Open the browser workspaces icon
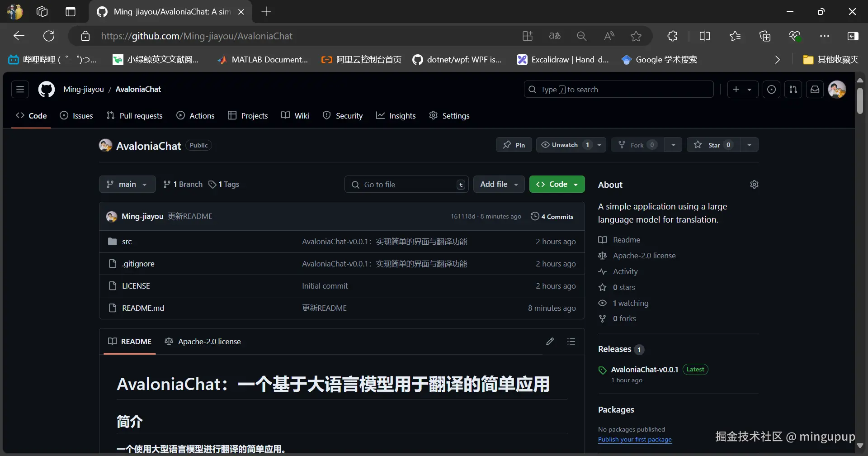This screenshot has width=868, height=456. tap(42, 12)
